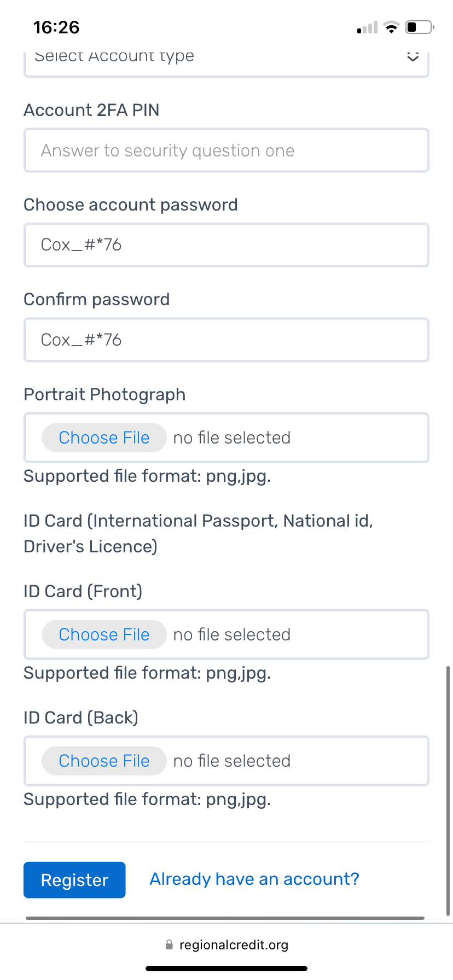Click the Choose account password field
The height and width of the screenshot is (980, 453).
(226, 245)
